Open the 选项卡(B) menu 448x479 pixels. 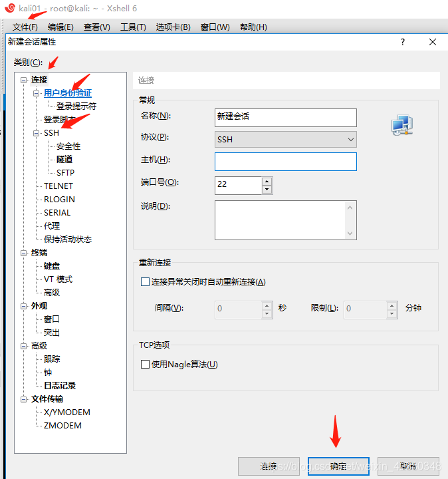pos(173,27)
